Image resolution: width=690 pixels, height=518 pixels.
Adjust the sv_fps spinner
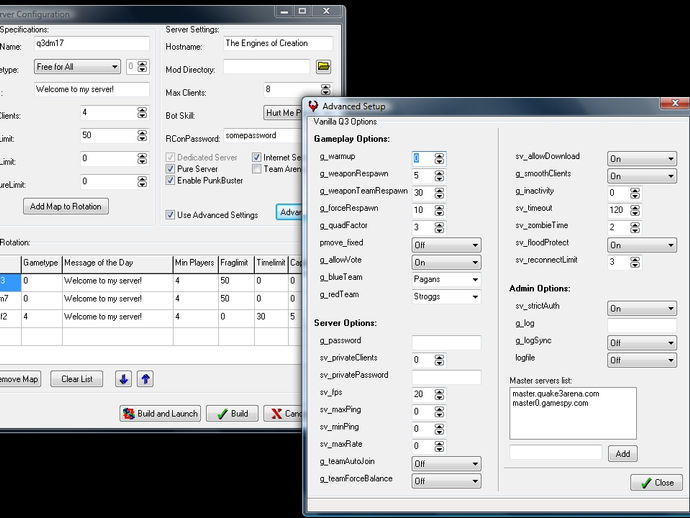point(439,394)
